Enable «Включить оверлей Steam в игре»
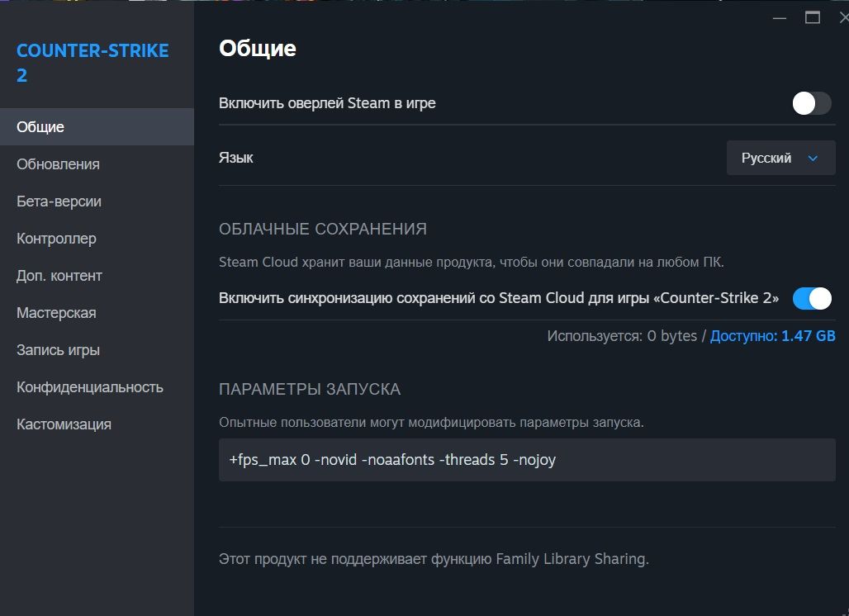Screen dimensions: 849x616 [x=812, y=103]
